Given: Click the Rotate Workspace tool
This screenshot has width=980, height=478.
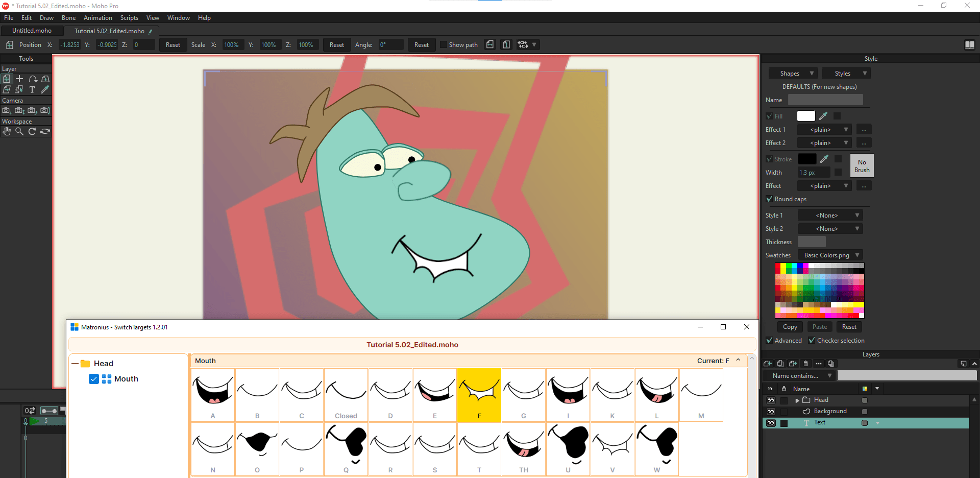Looking at the screenshot, I should (32, 131).
